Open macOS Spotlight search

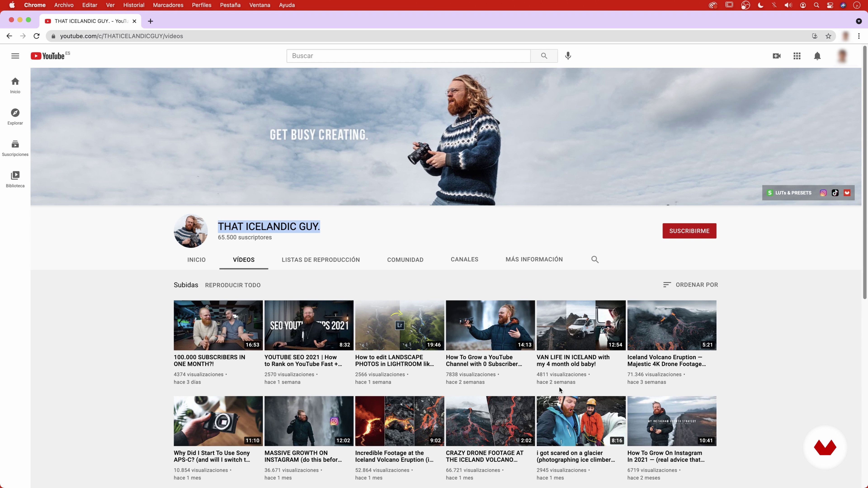816,5
